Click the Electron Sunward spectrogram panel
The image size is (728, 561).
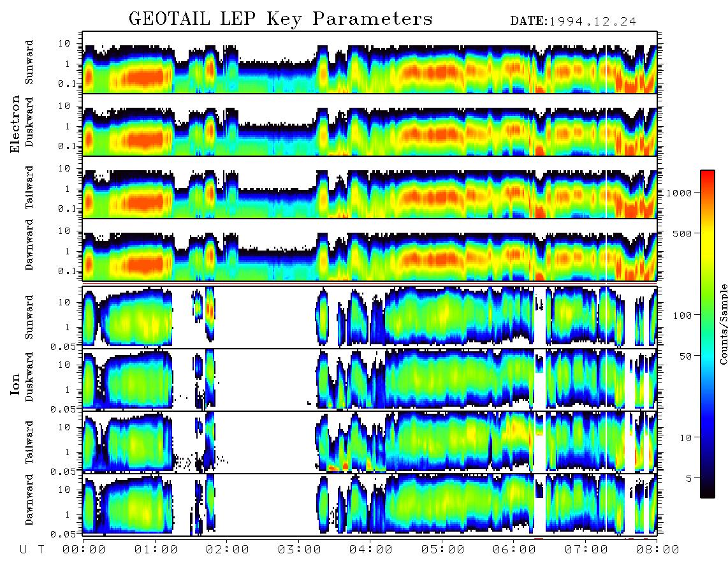370,62
